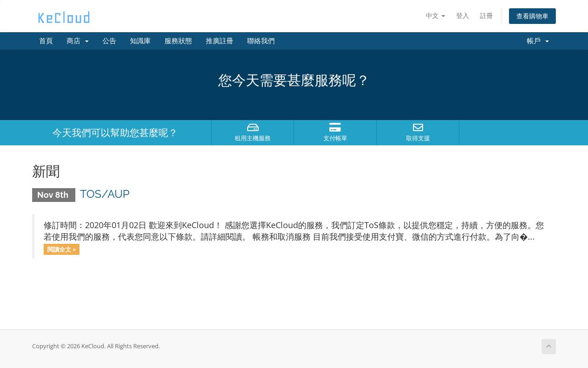Click the credit card icon for 支付帳單
The width and height of the screenshot is (588, 368).
point(335,127)
